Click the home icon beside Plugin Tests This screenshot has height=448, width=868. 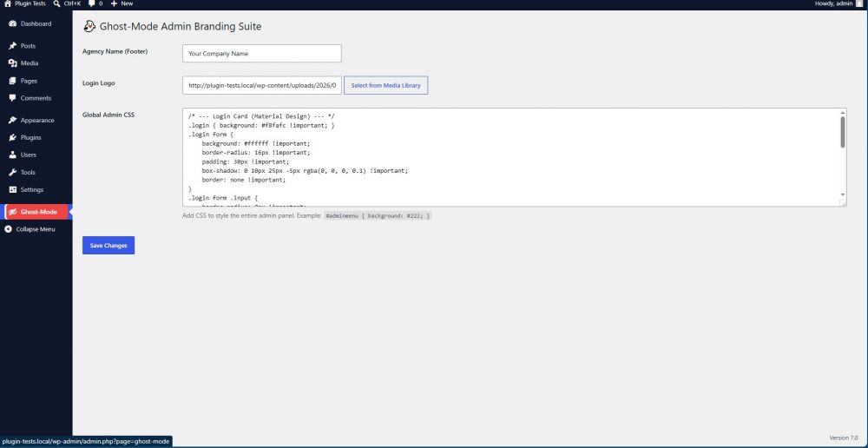click(x=7, y=3)
